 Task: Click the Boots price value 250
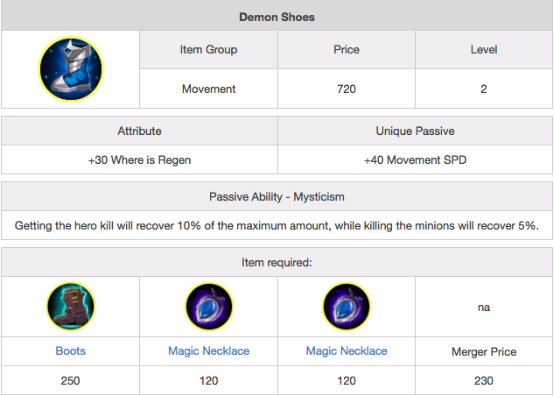pos(70,380)
